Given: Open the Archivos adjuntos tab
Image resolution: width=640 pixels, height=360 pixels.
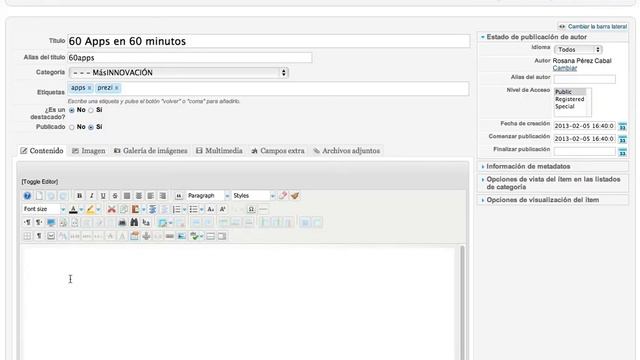Looking at the screenshot, I should (347, 151).
